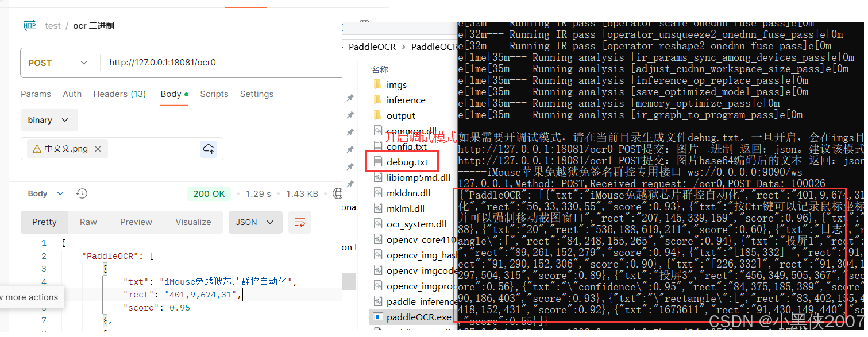Click the imgs folder icon in Explorer
The image size is (868, 337).
[x=377, y=84]
